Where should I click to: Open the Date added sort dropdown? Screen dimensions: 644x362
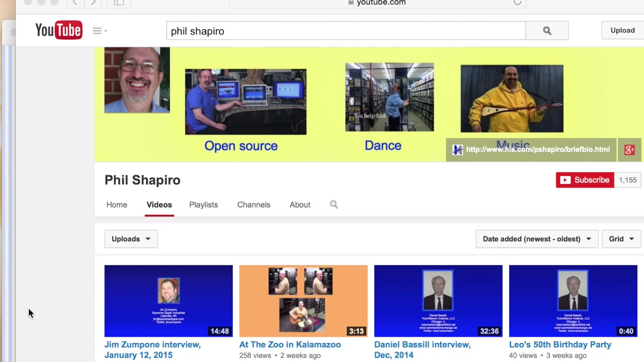(537, 239)
